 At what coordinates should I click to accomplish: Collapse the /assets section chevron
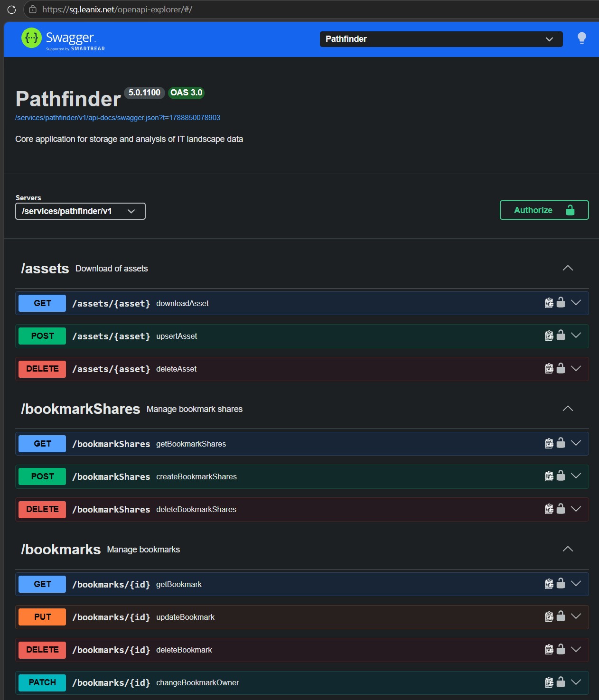click(x=568, y=268)
